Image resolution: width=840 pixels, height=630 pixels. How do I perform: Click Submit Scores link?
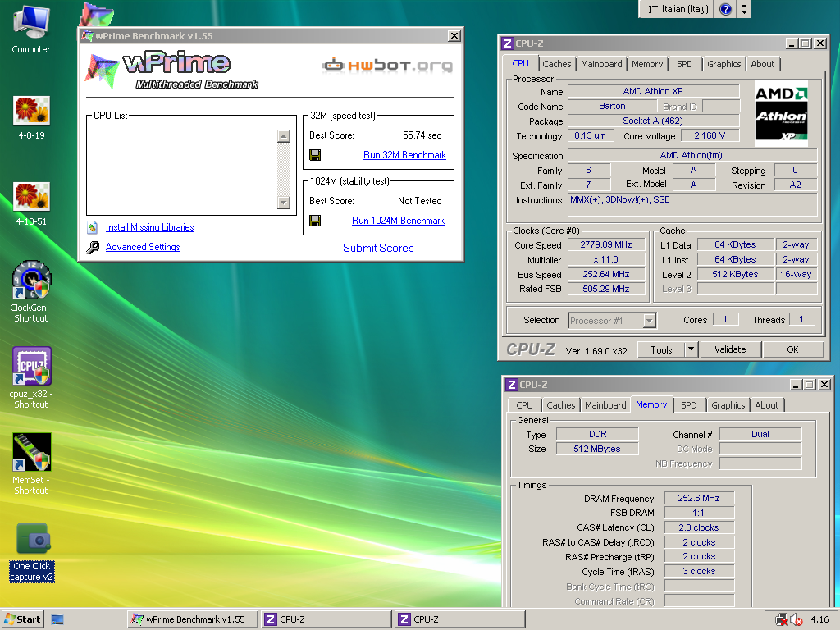click(378, 248)
